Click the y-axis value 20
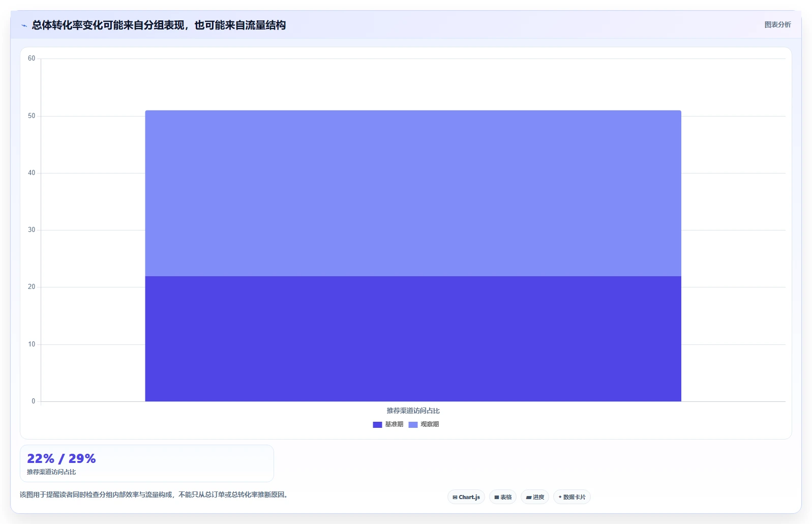 click(32, 287)
